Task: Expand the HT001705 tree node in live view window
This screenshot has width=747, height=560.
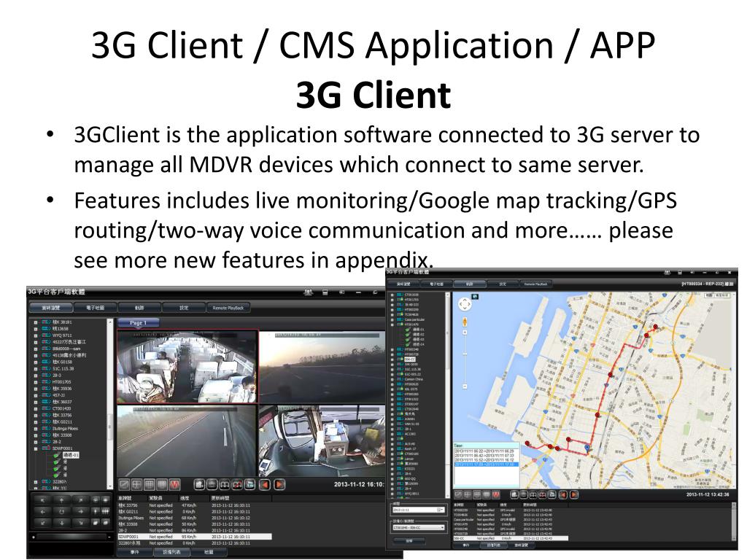Action: pos(35,382)
